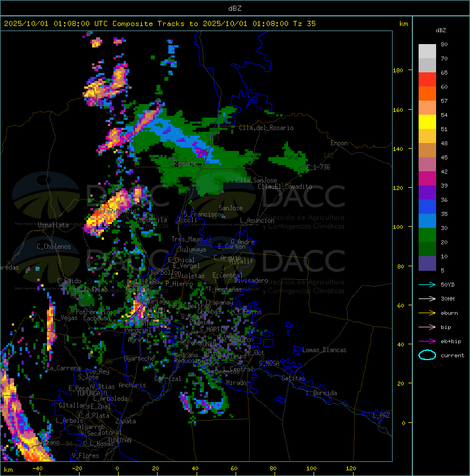Select the green 30 dBZ legend swatch

tap(427, 235)
